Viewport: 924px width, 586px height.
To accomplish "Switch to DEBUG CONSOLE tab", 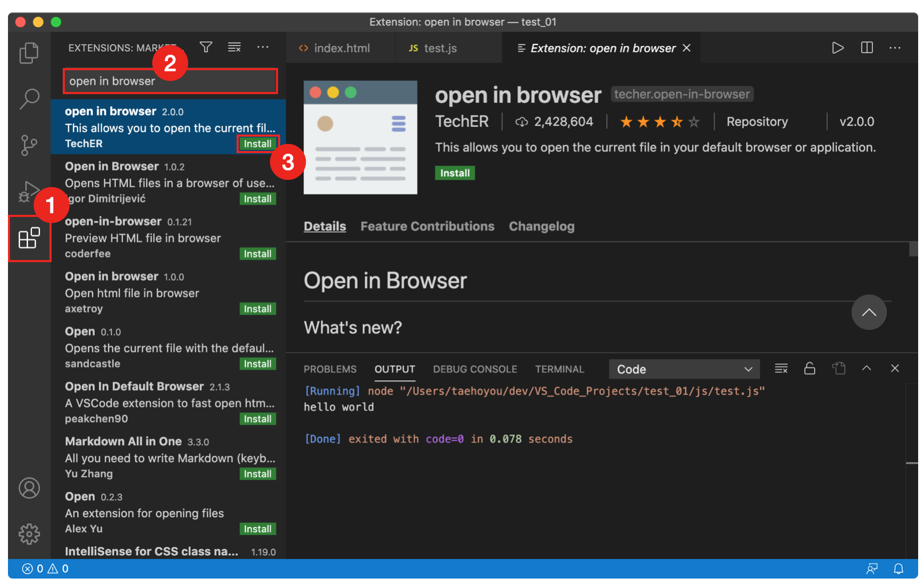I will 475,369.
